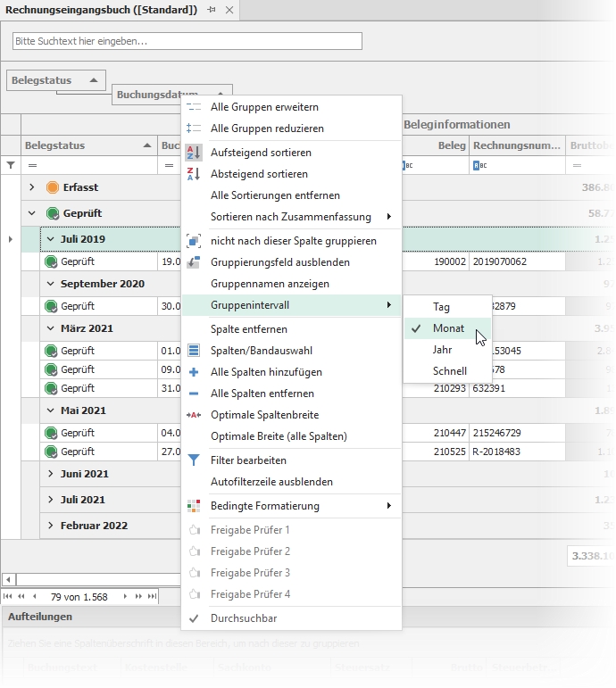
Task: Select 'Optimale Spaltenbreite' menu entry
Action: 264,415
